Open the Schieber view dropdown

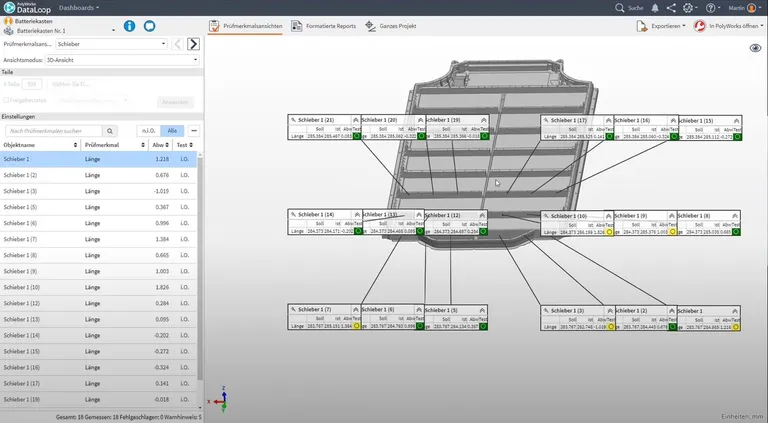click(x=111, y=44)
